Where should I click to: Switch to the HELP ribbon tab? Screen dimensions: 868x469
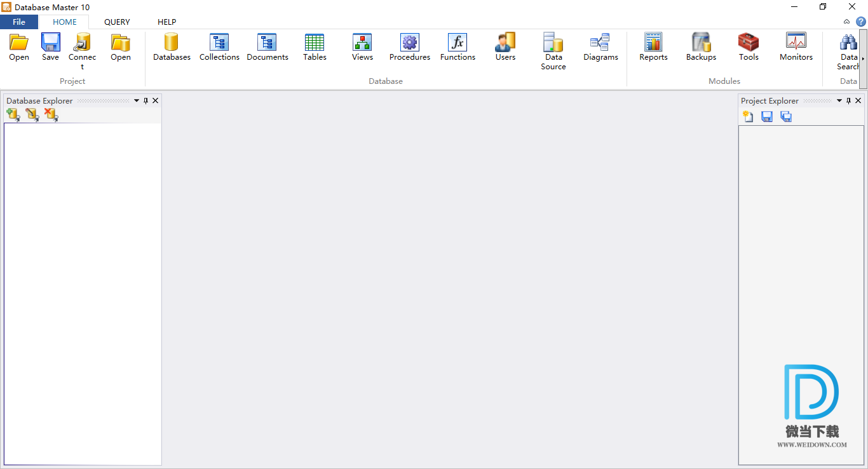point(167,22)
